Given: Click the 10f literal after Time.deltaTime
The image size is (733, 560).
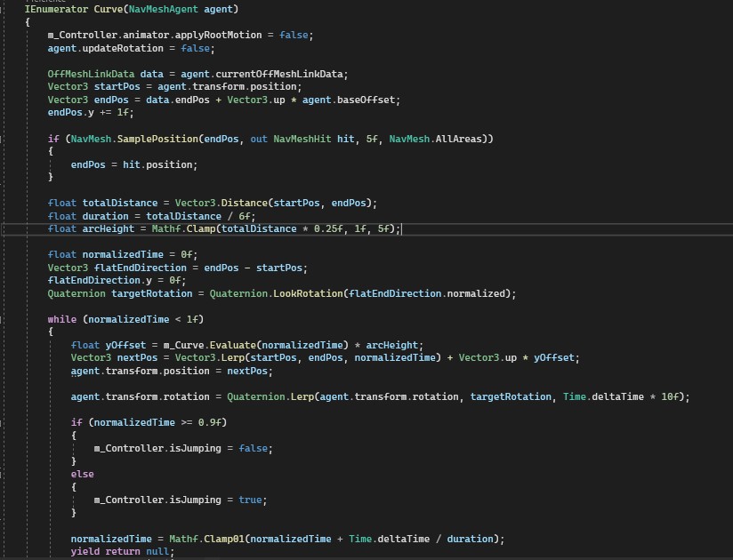Looking at the screenshot, I should coord(670,396).
